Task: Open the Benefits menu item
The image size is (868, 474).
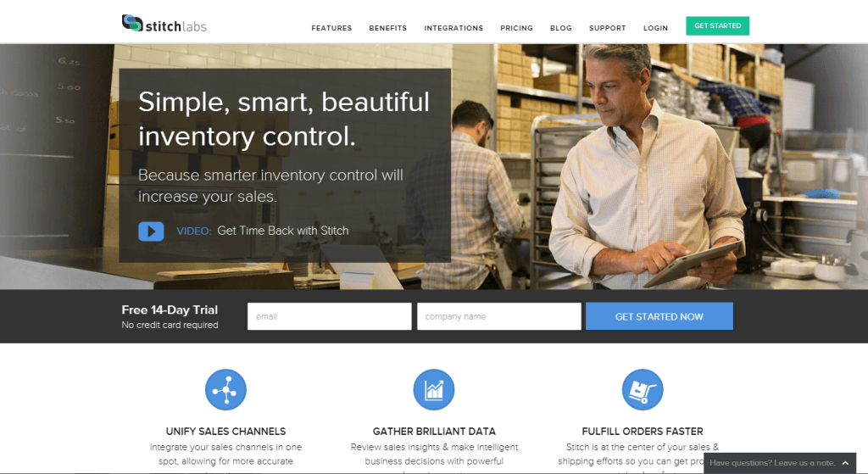Action: coord(388,28)
